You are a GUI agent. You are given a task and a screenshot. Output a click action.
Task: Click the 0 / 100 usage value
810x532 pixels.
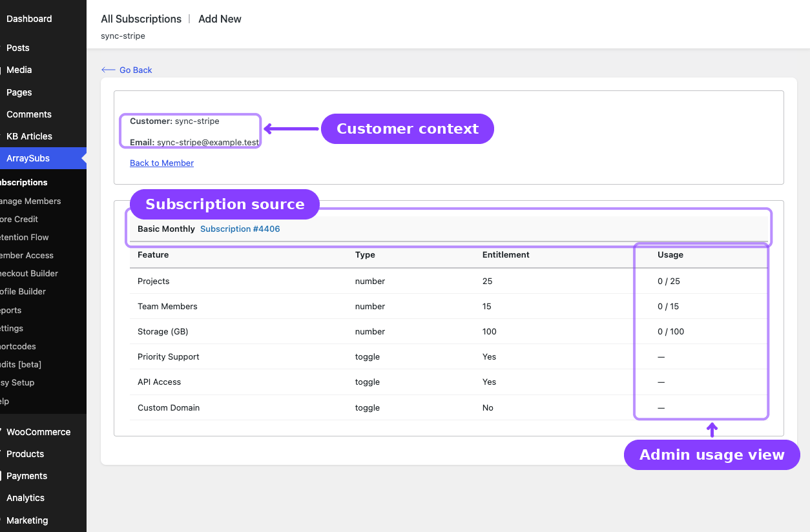pyautogui.click(x=670, y=331)
